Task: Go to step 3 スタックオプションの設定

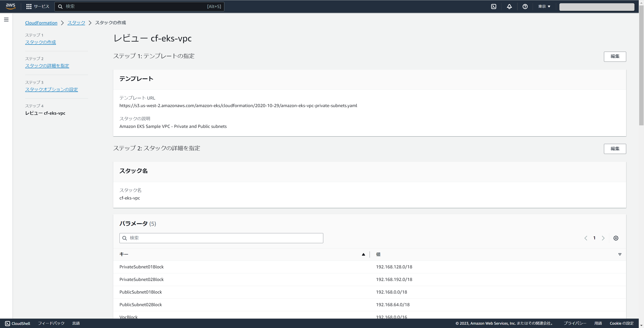Action: click(52, 89)
